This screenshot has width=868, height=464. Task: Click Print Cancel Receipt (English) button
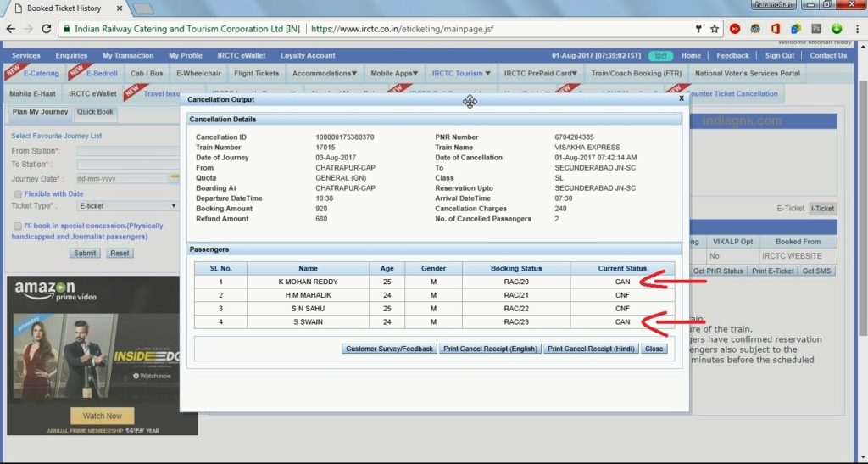[489, 349]
